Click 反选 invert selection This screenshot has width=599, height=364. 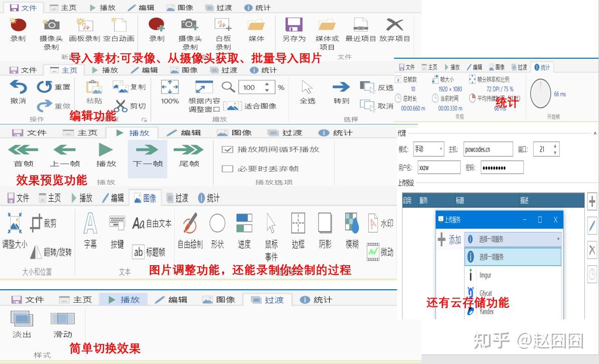[377, 87]
